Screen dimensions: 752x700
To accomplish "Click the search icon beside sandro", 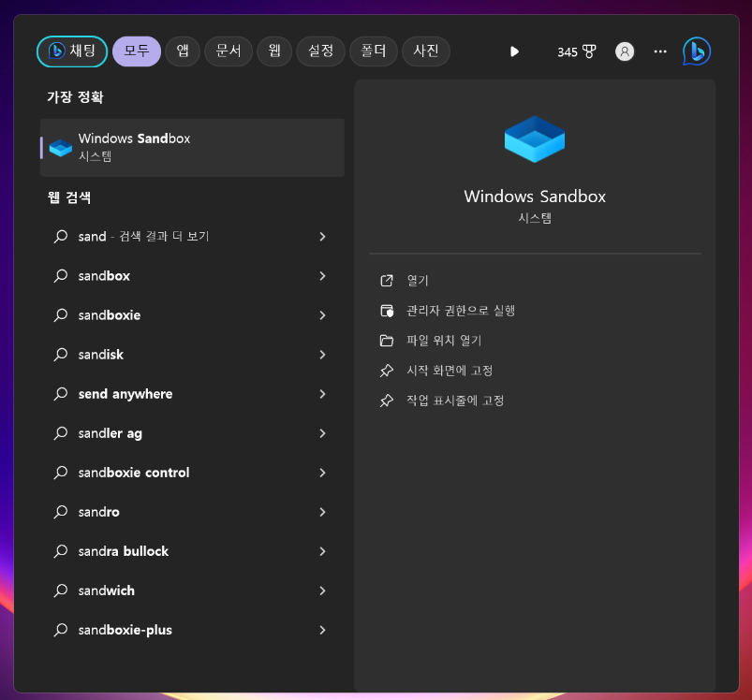I will click(x=61, y=512).
